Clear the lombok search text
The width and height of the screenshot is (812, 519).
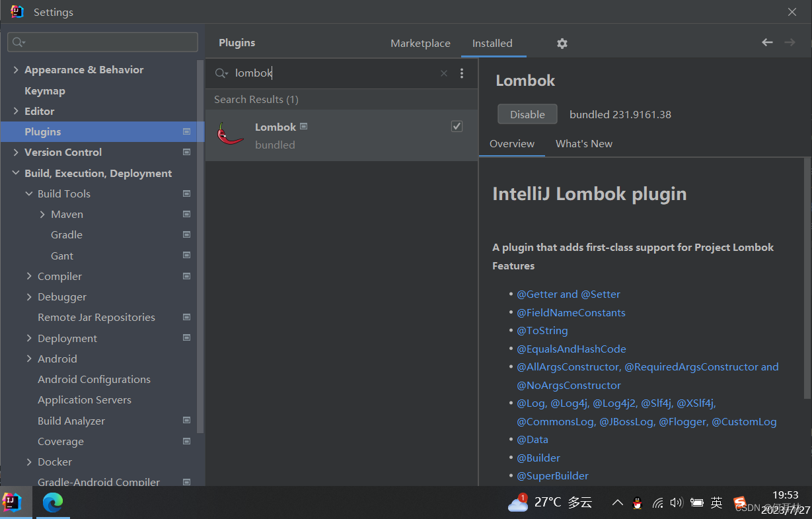coord(444,73)
